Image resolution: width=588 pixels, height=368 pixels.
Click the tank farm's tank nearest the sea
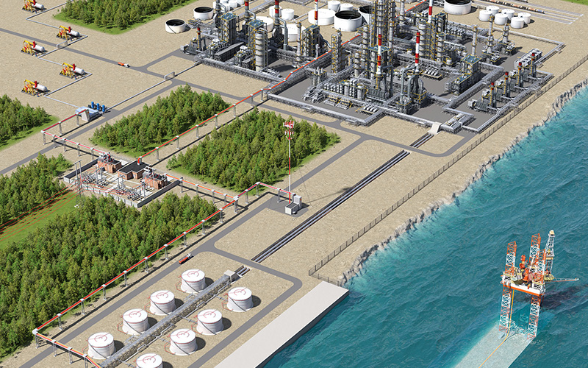(x=240, y=298)
